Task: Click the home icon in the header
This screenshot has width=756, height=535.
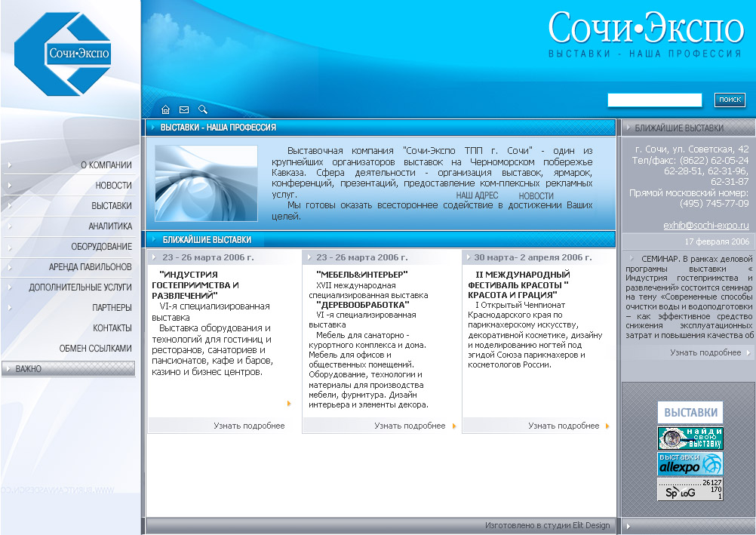Action: [165, 109]
